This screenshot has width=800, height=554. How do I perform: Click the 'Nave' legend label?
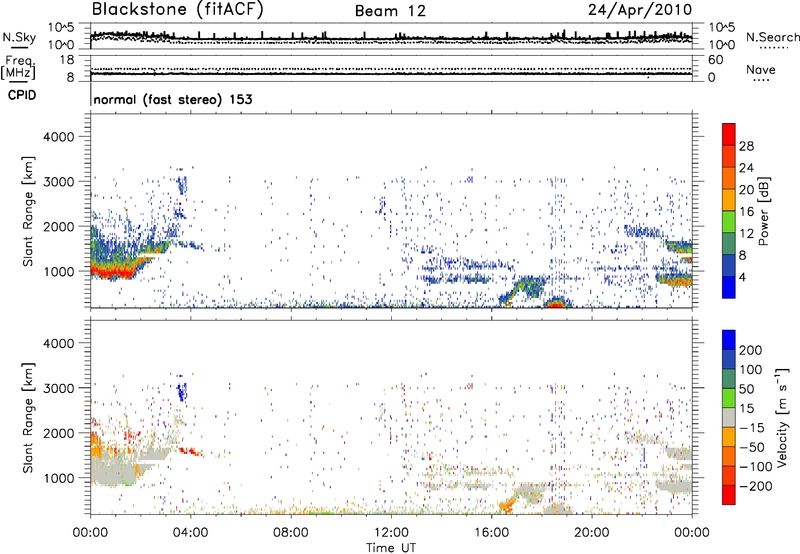click(761, 69)
